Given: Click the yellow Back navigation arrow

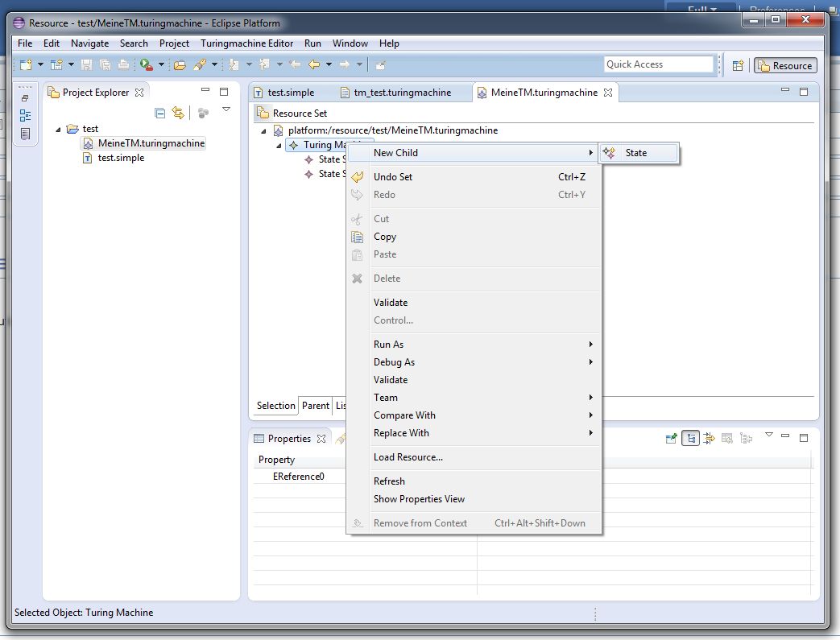Looking at the screenshot, I should tap(314, 64).
